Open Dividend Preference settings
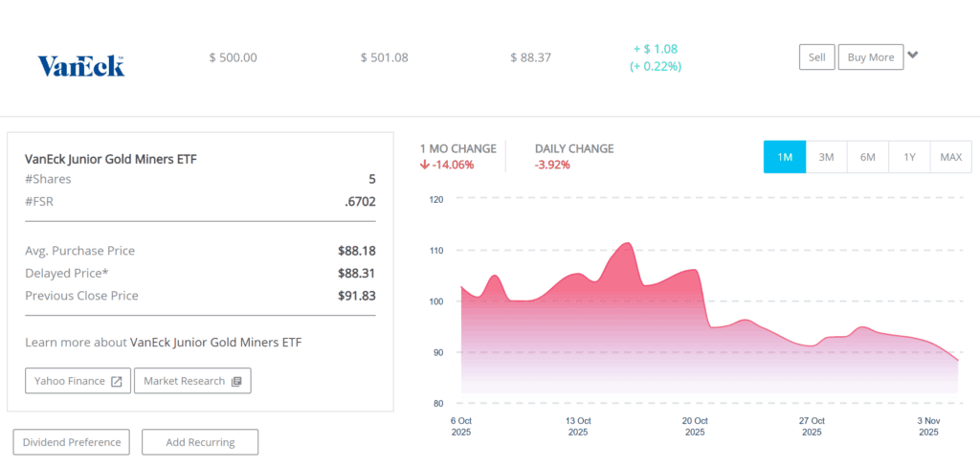 pyautogui.click(x=72, y=442)
